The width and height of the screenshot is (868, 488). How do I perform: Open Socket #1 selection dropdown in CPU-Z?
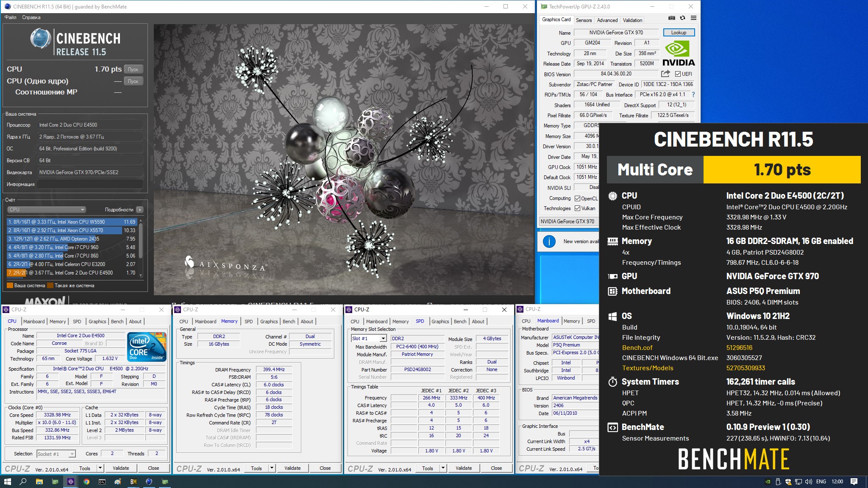tap(56, 454)
